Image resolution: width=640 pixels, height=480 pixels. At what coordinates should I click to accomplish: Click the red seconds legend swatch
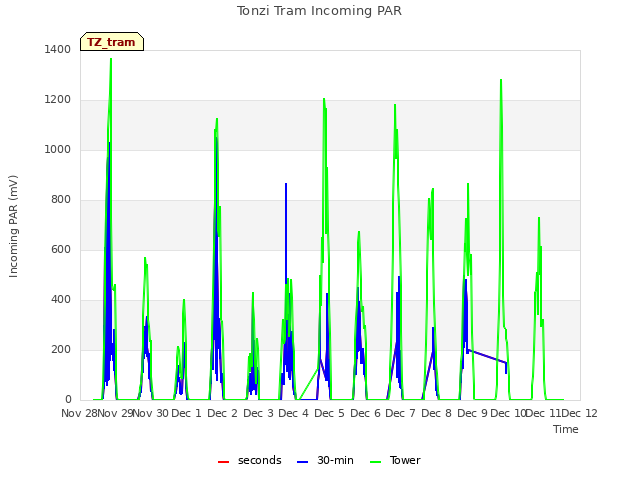[224, 462]
